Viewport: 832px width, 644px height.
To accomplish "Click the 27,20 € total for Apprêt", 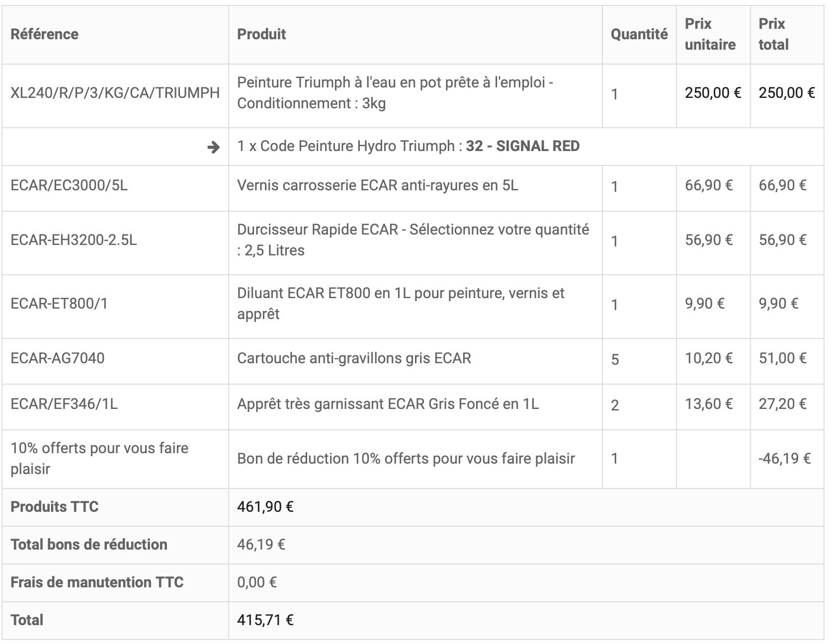I will tap(782, 404).
